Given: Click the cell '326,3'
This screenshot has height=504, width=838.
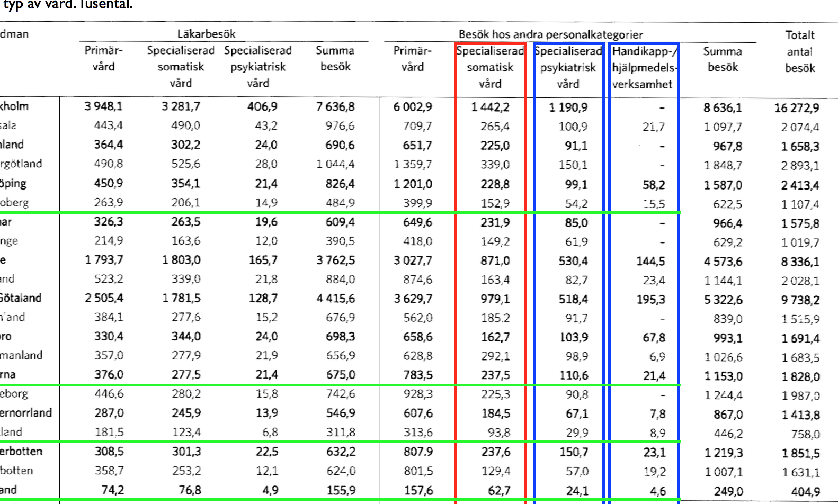Looking at the screenshot, I should (x=108, y=221).
